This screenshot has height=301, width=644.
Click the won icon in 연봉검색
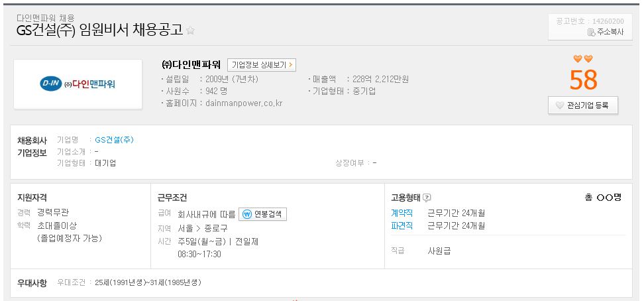[x=247, y=214]
